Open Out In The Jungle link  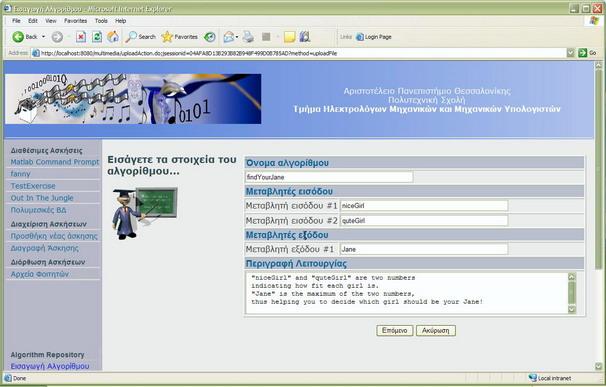click(x=42, y=198)
